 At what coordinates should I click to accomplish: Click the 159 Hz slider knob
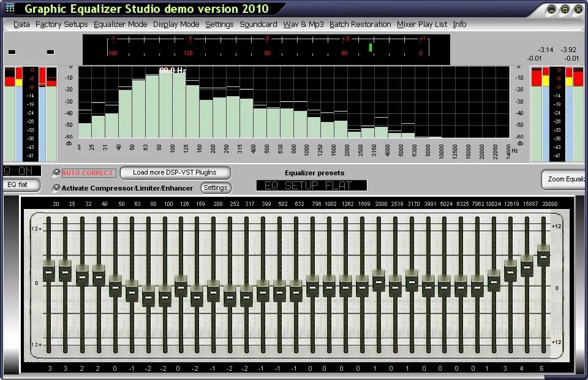click(x=197, y=297)
